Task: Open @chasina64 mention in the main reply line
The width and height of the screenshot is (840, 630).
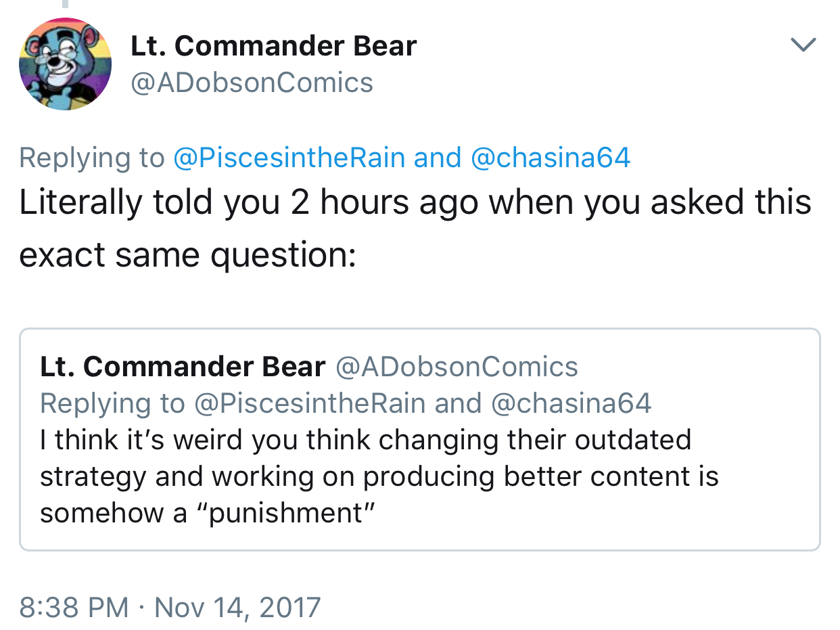Action: click(x=550, y=158)
